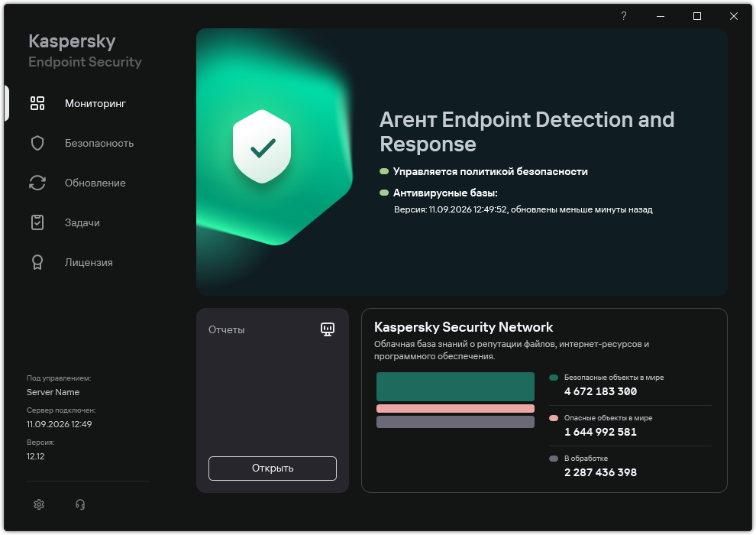Image resolution: width=756 pixels, height=535 pixels.
Task: Click the Задачи clipboard icon
Action: coord(37,222)
